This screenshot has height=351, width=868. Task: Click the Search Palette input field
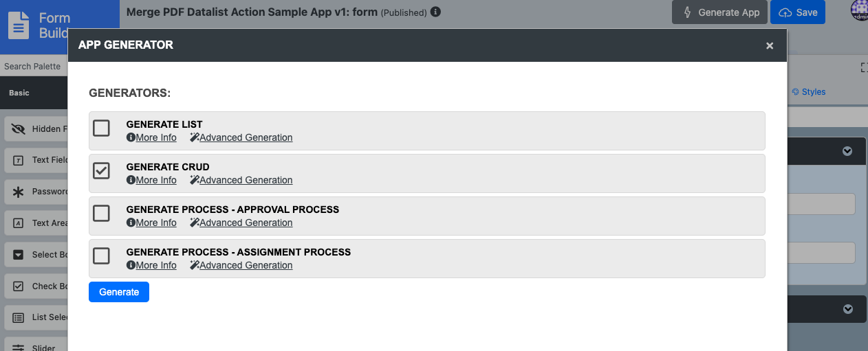[x=33, y=67]
